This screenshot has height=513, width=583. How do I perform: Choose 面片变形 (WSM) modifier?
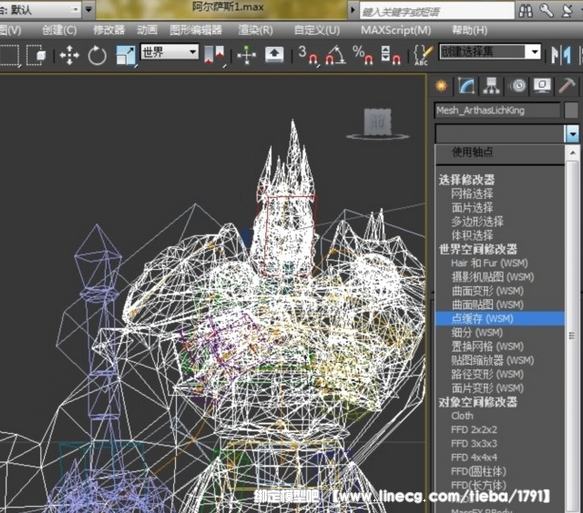coord(487,388)
